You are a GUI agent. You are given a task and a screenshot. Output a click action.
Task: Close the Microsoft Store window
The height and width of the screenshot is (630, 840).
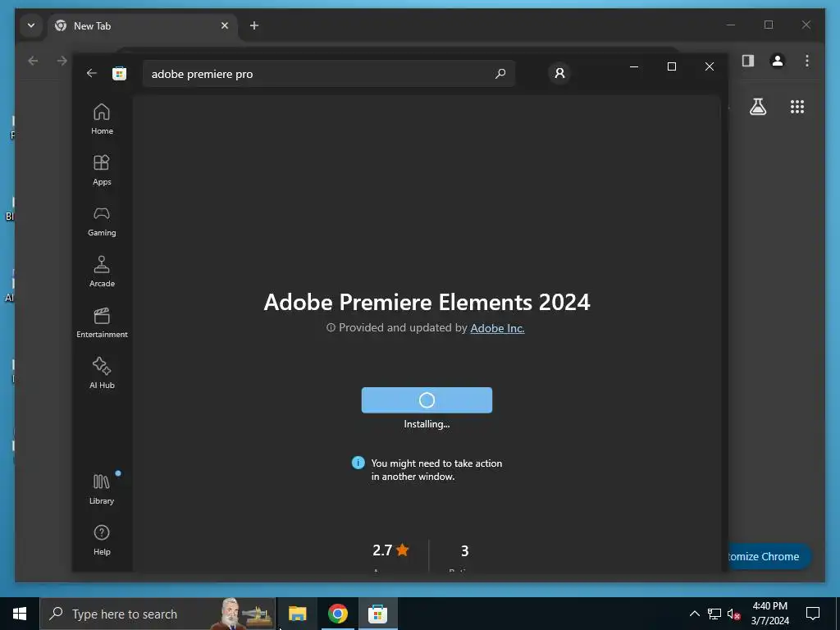coord(710,66)
